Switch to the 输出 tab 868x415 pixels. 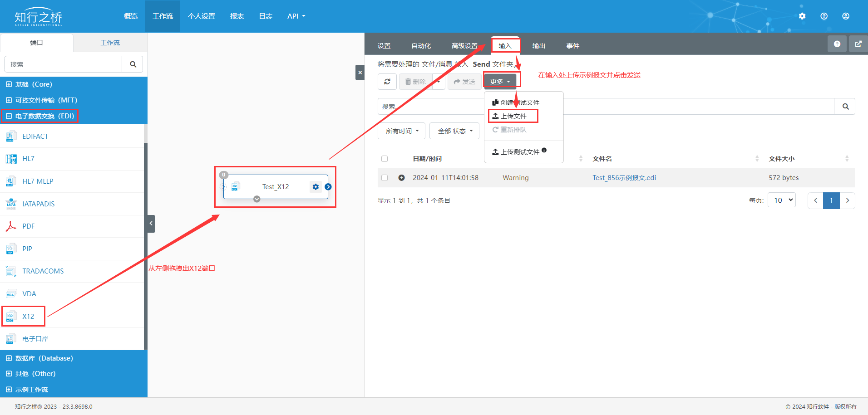point(538,46)
